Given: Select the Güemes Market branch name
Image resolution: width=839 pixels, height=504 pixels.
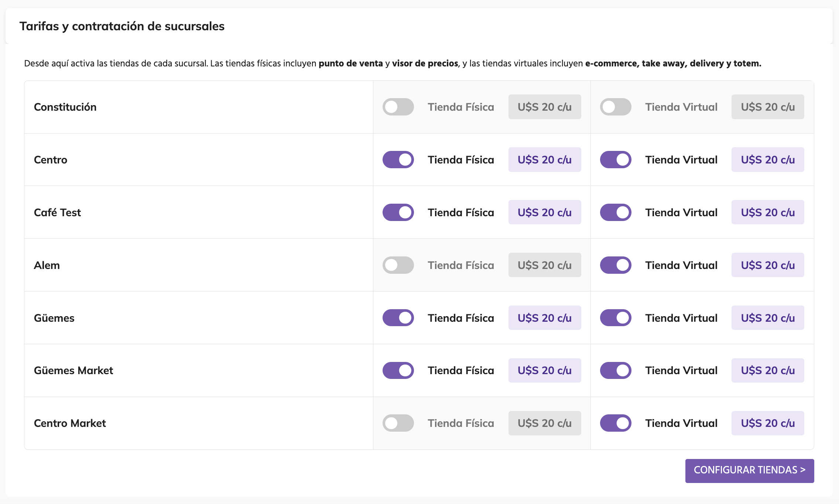Looking at the screenshot, I should 73,370.
